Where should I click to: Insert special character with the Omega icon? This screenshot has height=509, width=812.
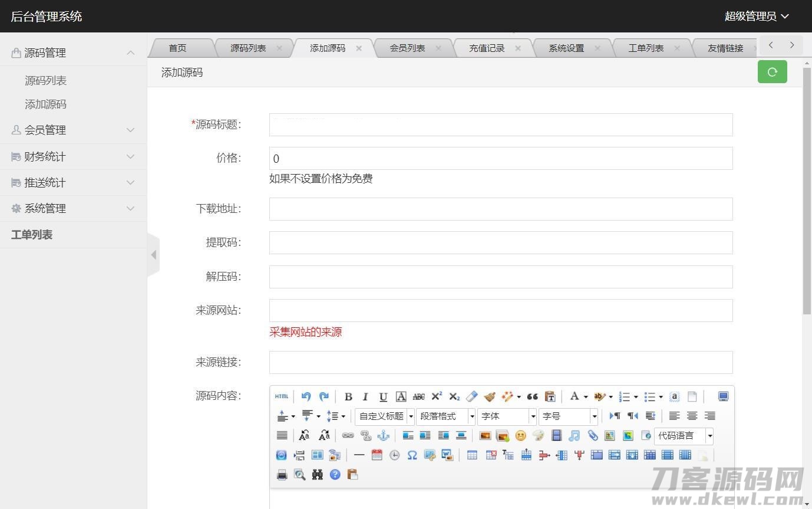click(x=412, y=454)
